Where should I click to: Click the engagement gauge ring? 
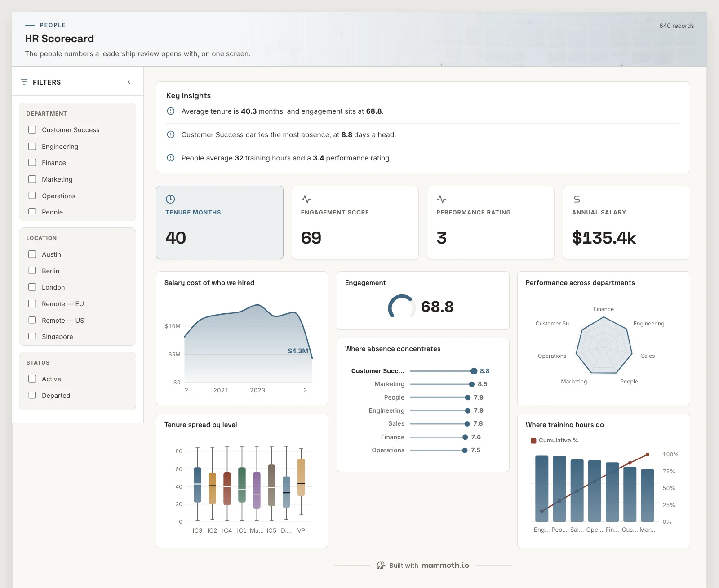(402, 307)
